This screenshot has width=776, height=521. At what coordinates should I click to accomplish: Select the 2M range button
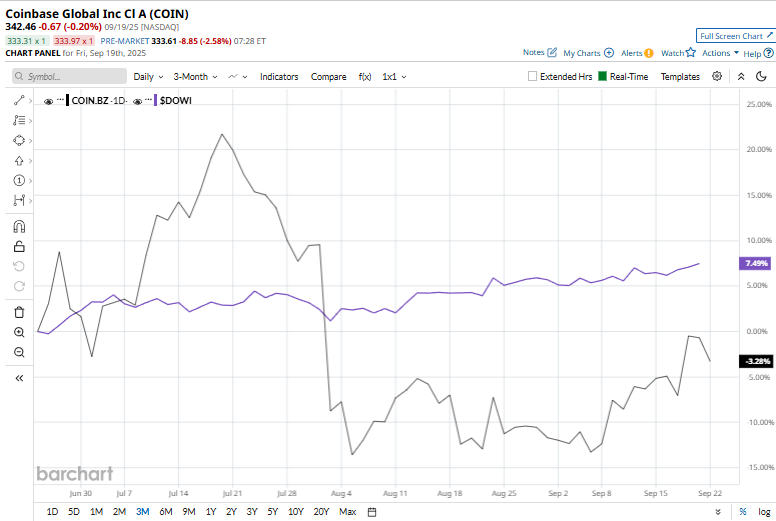coord(119,512)
